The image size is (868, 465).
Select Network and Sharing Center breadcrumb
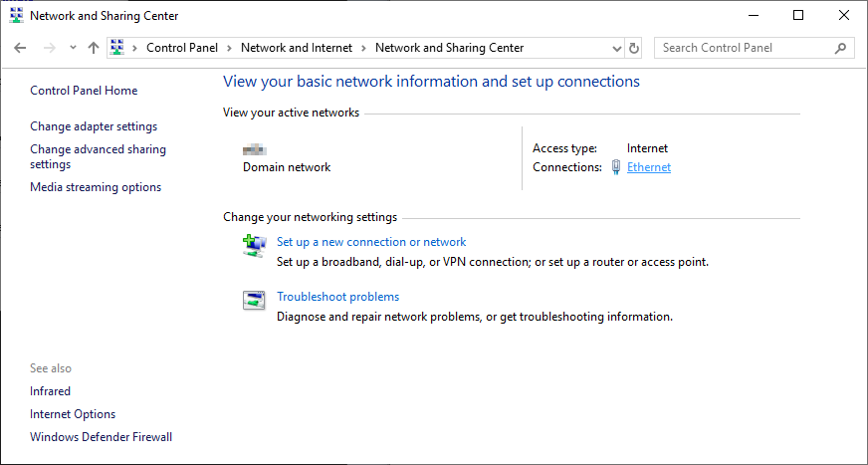click(449, 48)
